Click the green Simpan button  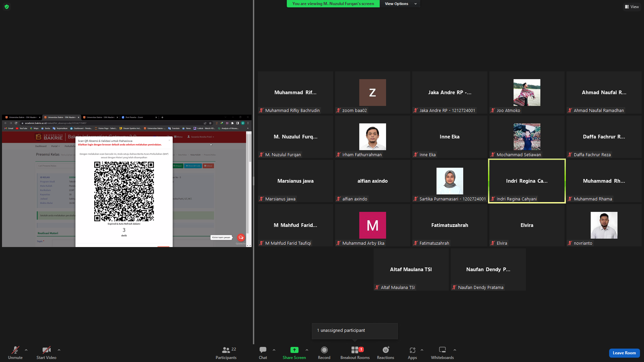(x=178, y=166)
